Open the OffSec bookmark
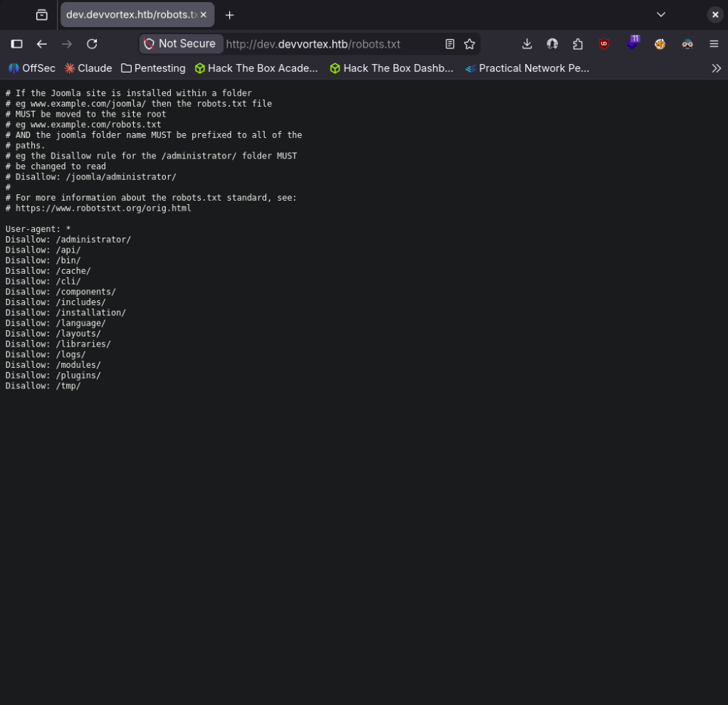 pos(32,68)
